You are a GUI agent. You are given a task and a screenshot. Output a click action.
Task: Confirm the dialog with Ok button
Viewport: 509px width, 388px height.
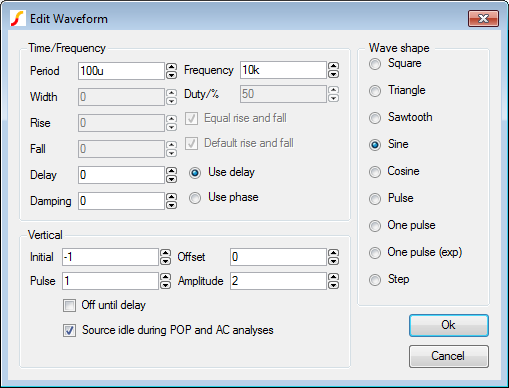pyautogui.click(x=449, y=325)
